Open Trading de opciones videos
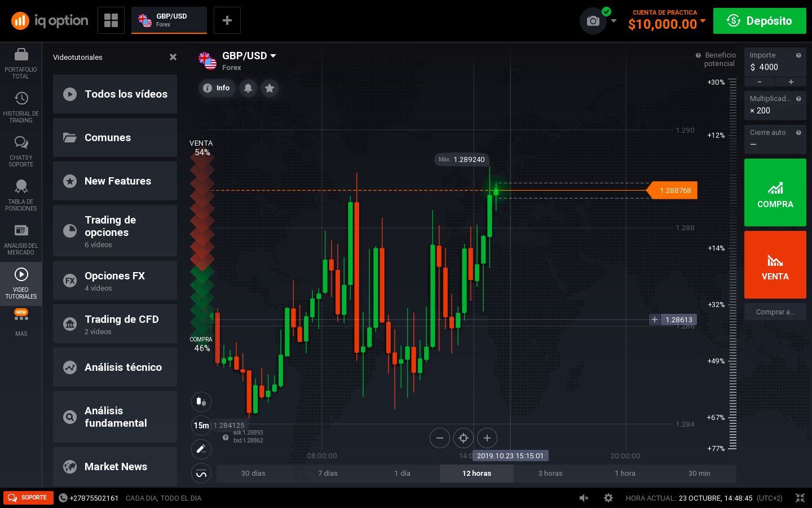This screenshot has height=508, width=812. click(x=115, y=230)
